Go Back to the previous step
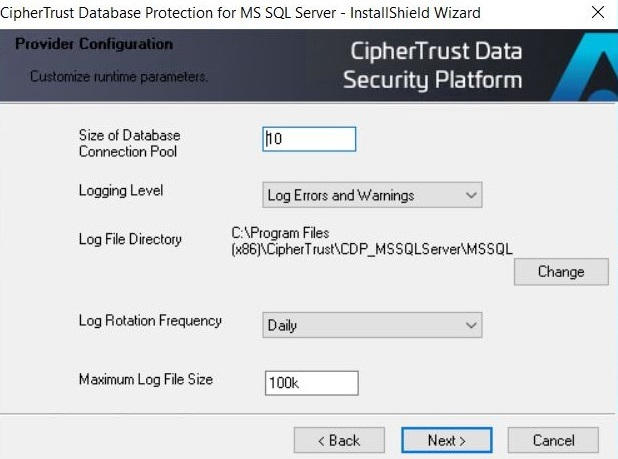This screenshot has height=459, width=618. [339, 440]
